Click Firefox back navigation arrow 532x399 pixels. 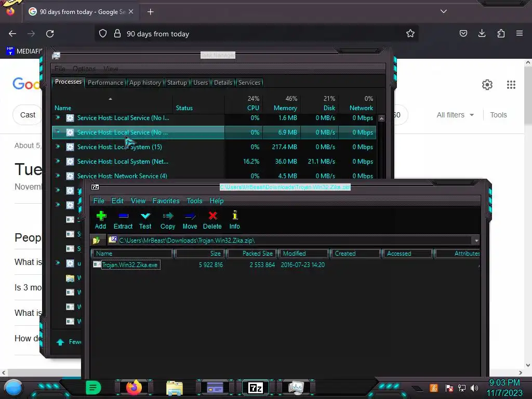pyautogui.click(x=12, y=34)
